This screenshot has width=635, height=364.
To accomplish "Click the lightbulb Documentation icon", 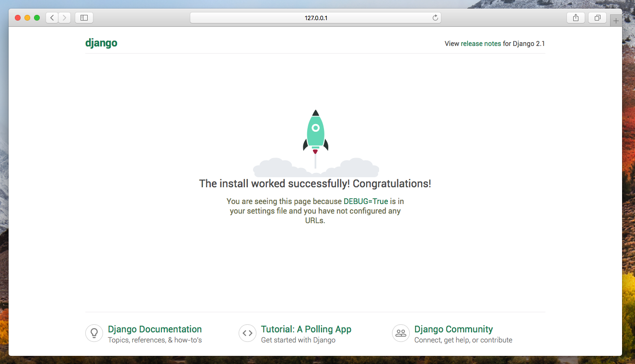I will pyautogui.click(x=94, y=333).
